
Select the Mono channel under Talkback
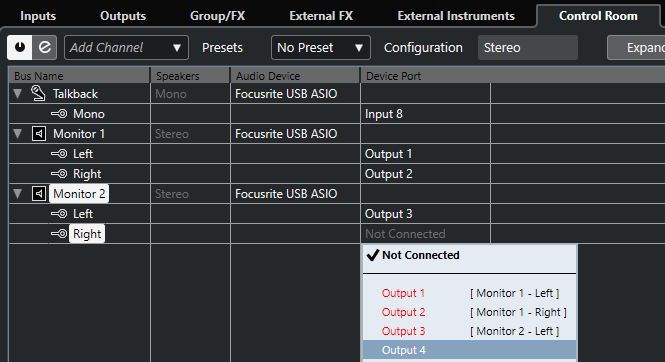point(89,114)
